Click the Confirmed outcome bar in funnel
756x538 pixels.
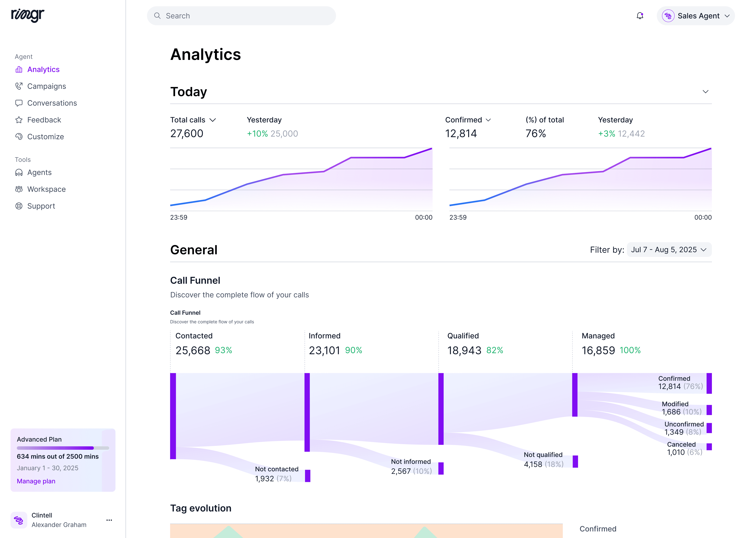709,384
